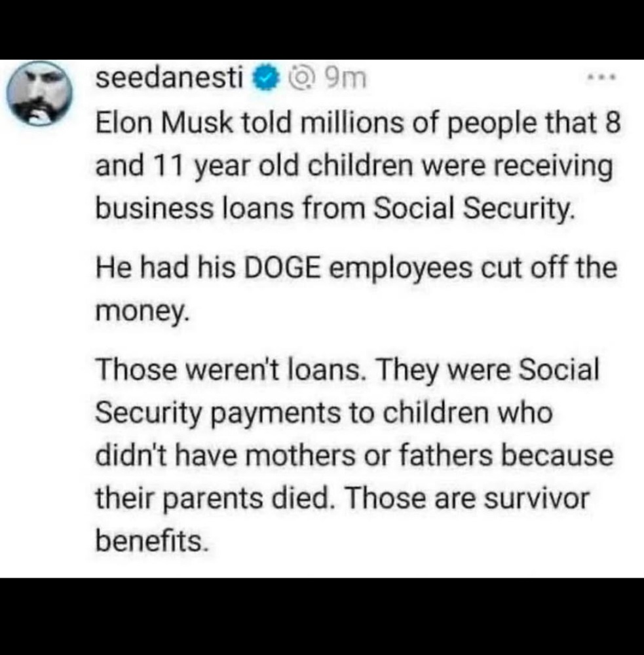Click the blue verified badge
Screen dimensions: 644x655
[x=264, y=79]
